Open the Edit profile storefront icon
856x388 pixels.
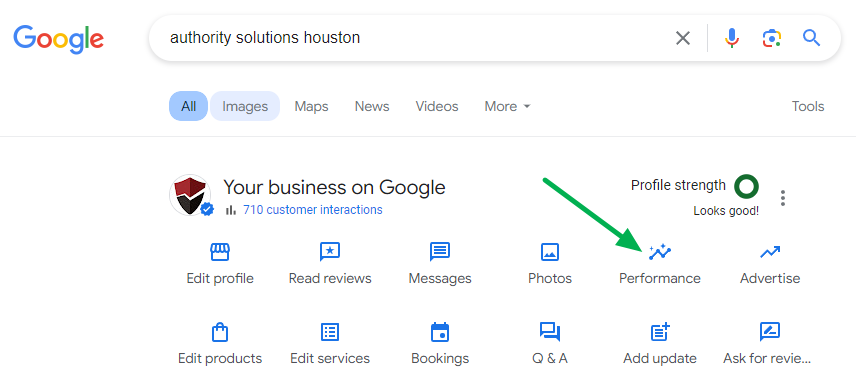click(x=220, y=252)
